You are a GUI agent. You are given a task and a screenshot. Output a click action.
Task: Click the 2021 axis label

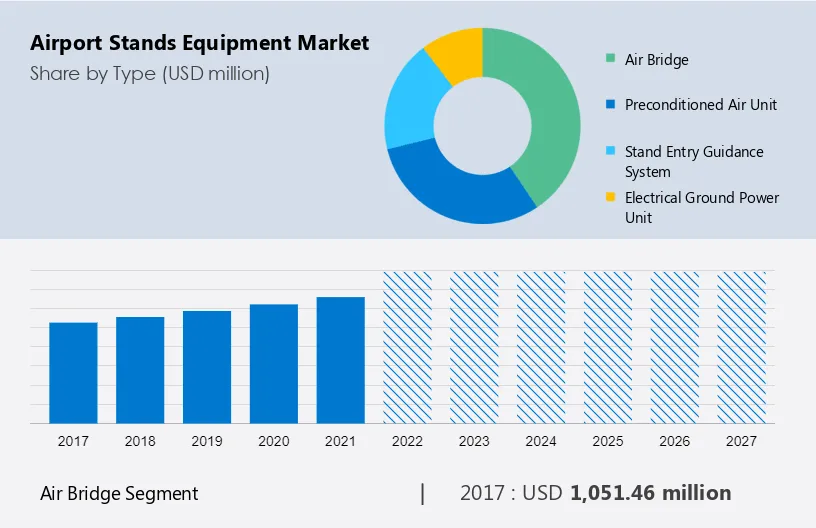point(340,441)
